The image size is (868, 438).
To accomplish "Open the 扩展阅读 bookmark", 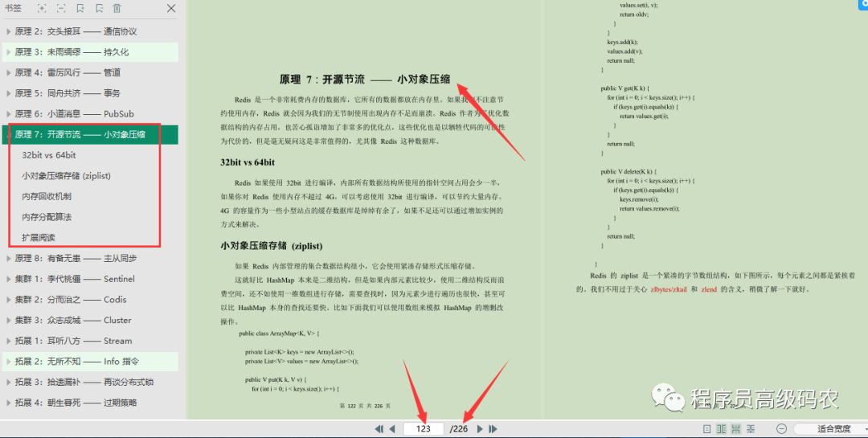I will (39, 238).
